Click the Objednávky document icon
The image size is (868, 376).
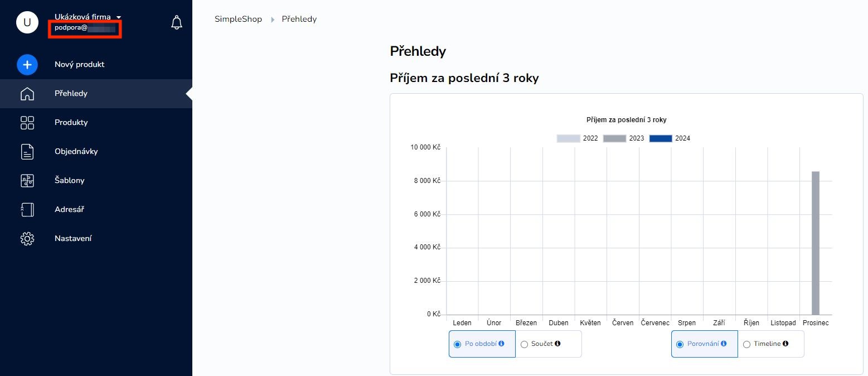(x=27, y=152)
